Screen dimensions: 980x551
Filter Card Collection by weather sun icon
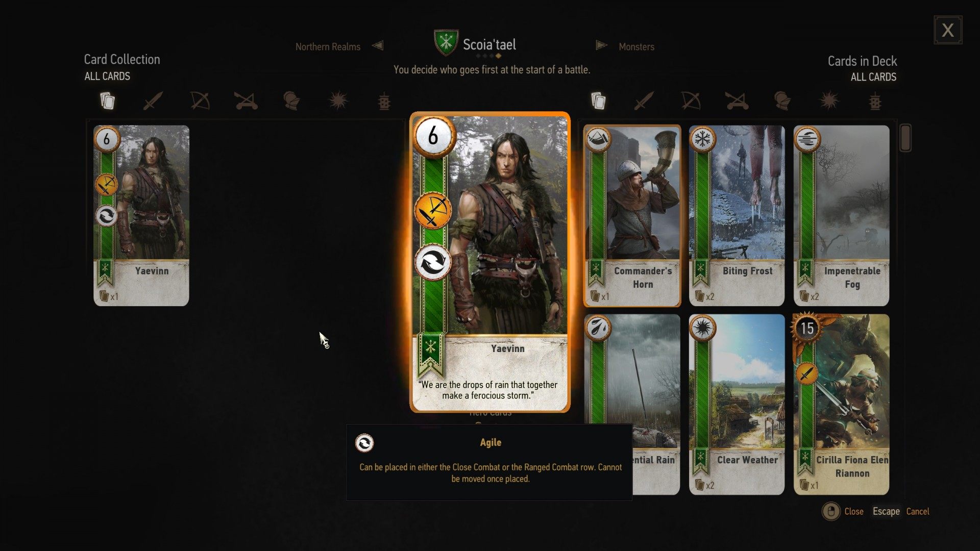coord(338,101)
